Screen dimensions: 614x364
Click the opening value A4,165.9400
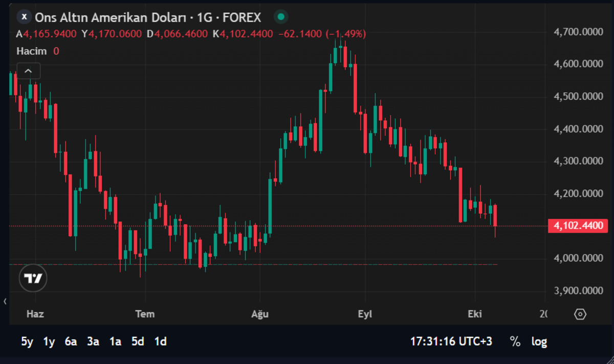(47, 34)
